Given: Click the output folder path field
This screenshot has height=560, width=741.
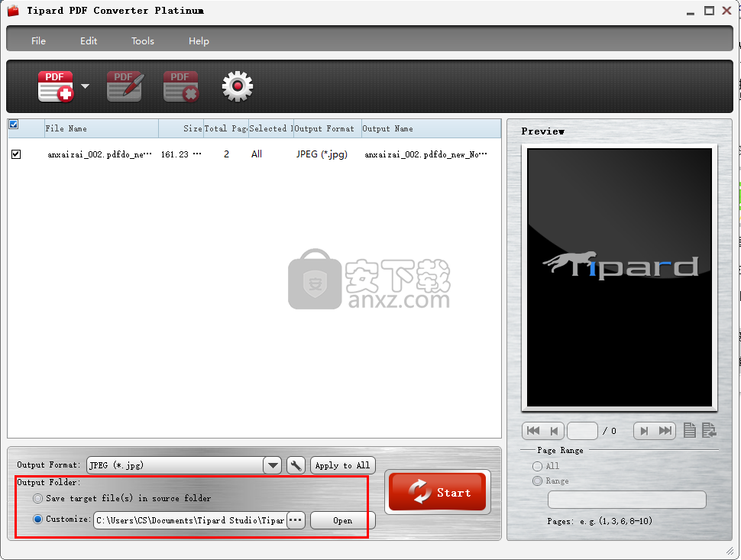Looking at the screenshot, I should click(x=190, y=520).
